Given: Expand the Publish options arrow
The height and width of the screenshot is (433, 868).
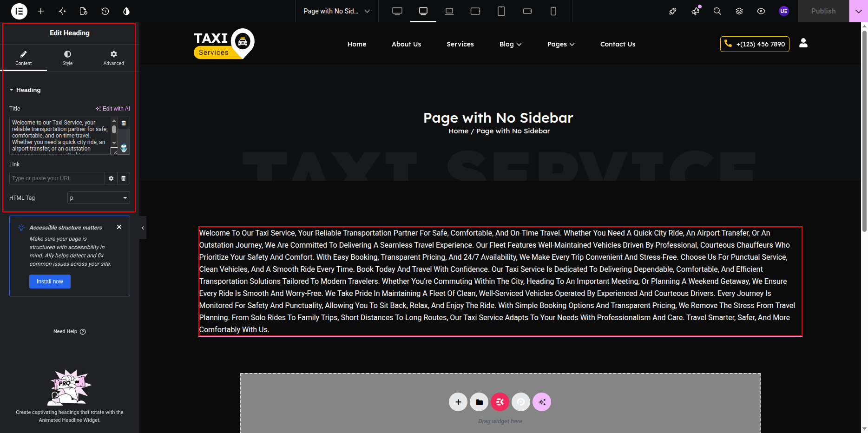Looking at the screenshot, I should [x=858, y=11].
